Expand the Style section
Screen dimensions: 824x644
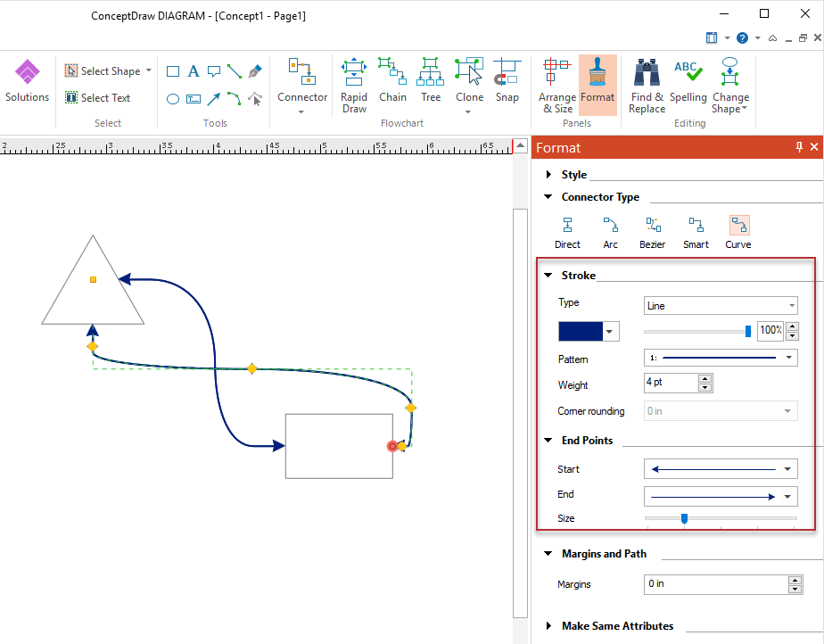pos(548,175)
